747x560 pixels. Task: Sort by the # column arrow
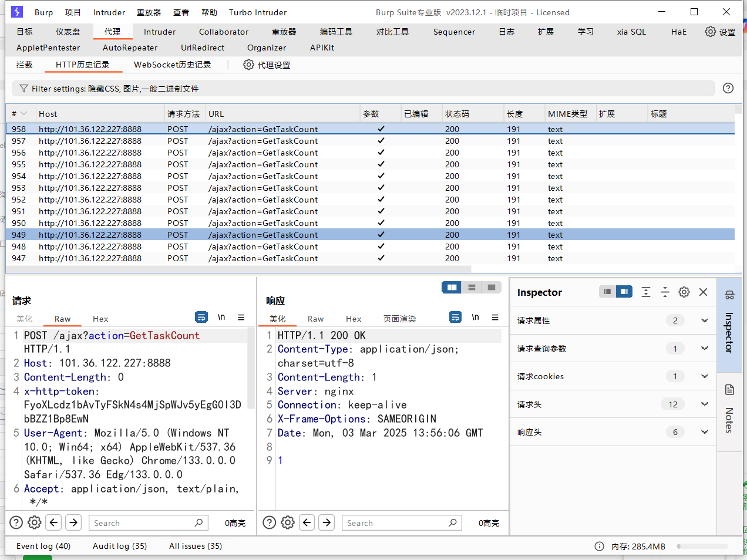point(24,113)
